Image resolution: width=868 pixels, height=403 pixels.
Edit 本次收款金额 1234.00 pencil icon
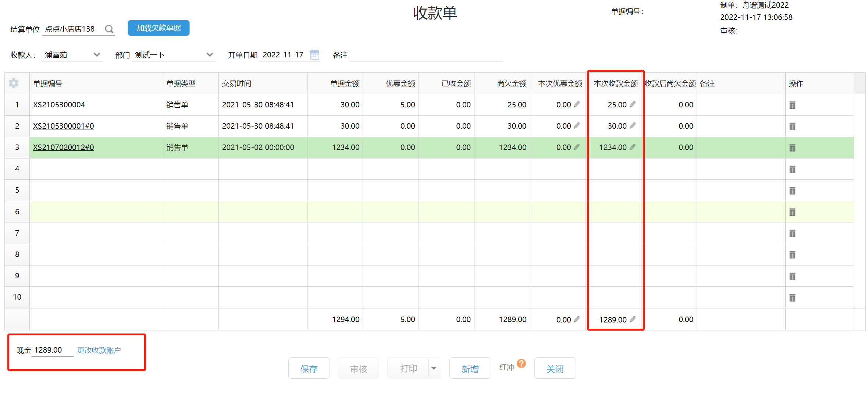pos(633,147)
